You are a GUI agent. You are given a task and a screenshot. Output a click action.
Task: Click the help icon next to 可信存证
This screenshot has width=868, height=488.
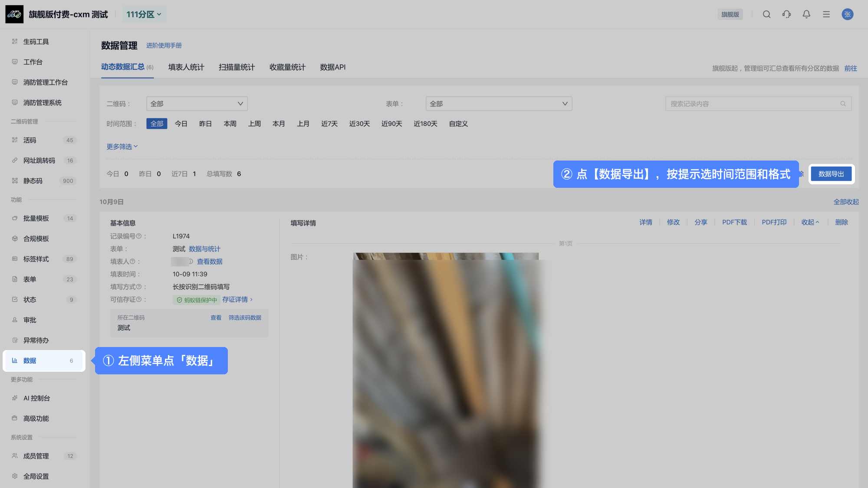[x=139, y=299]
